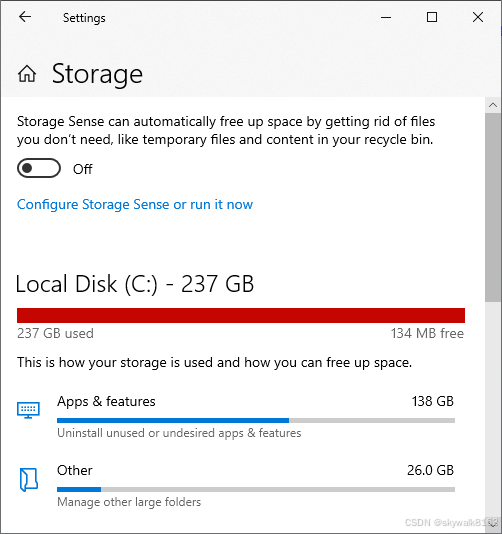Open Configure Storage Sense or run it now
502x534 pixels.
135,204
